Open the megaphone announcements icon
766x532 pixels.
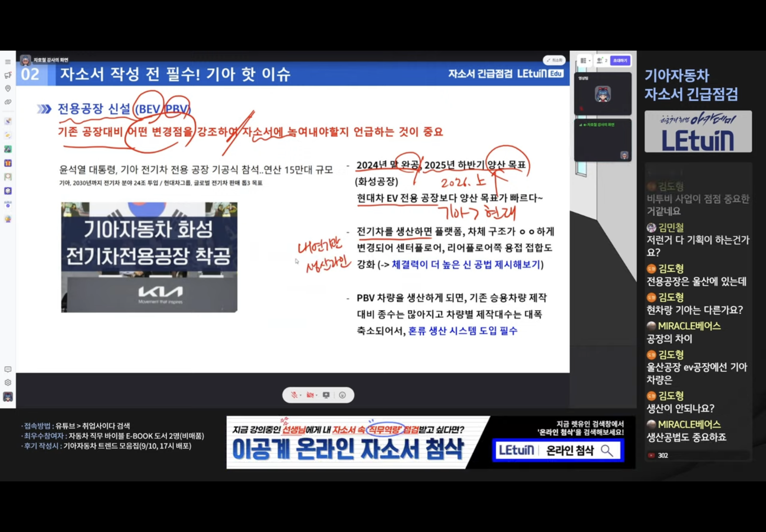pyautogui.click(x=8, y=75)
